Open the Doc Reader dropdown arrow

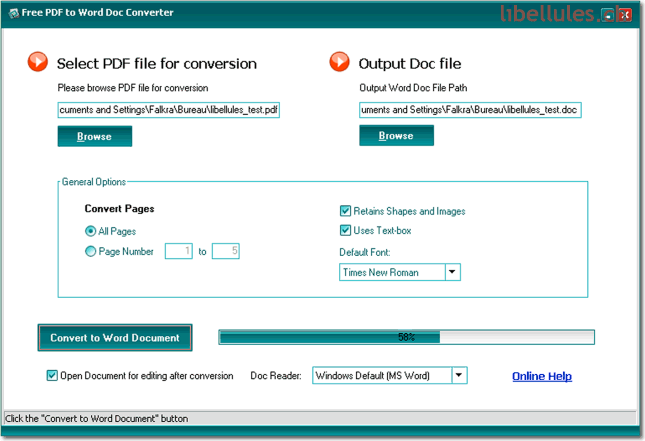(x=459, y=375)
